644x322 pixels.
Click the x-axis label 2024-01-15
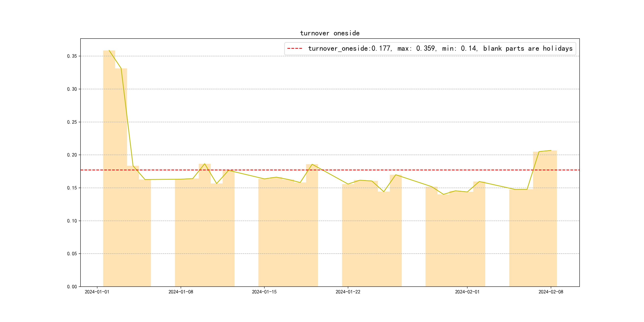point(264,292)
